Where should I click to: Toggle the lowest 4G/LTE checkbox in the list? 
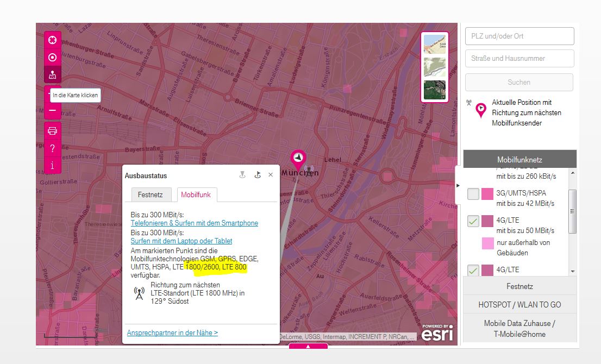pyautogui.click(x=473, y=270)
